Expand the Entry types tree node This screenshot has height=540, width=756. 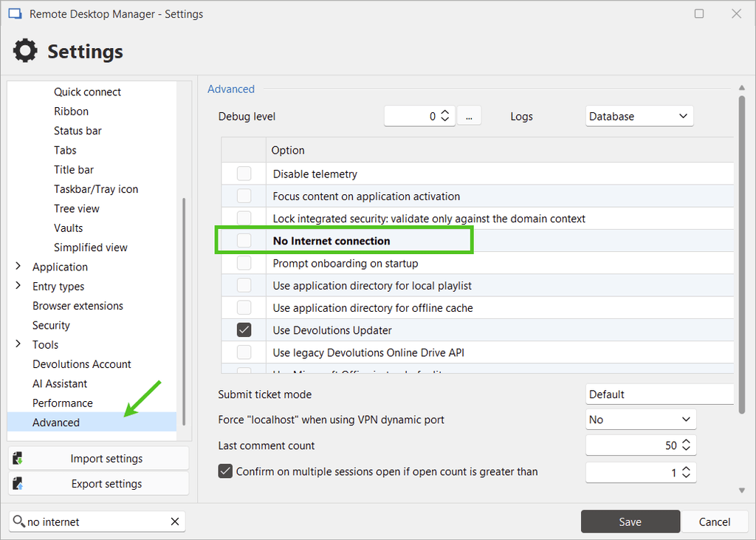coord(18,286)
